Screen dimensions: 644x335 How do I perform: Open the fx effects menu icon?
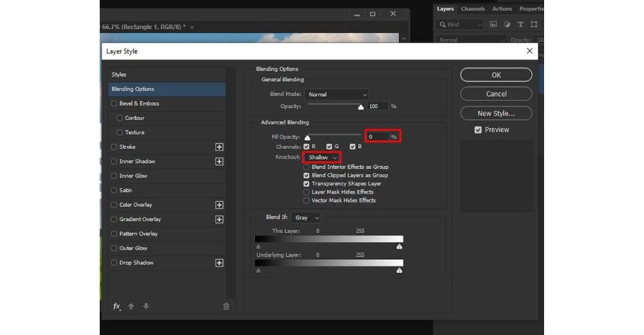(117, 306)
